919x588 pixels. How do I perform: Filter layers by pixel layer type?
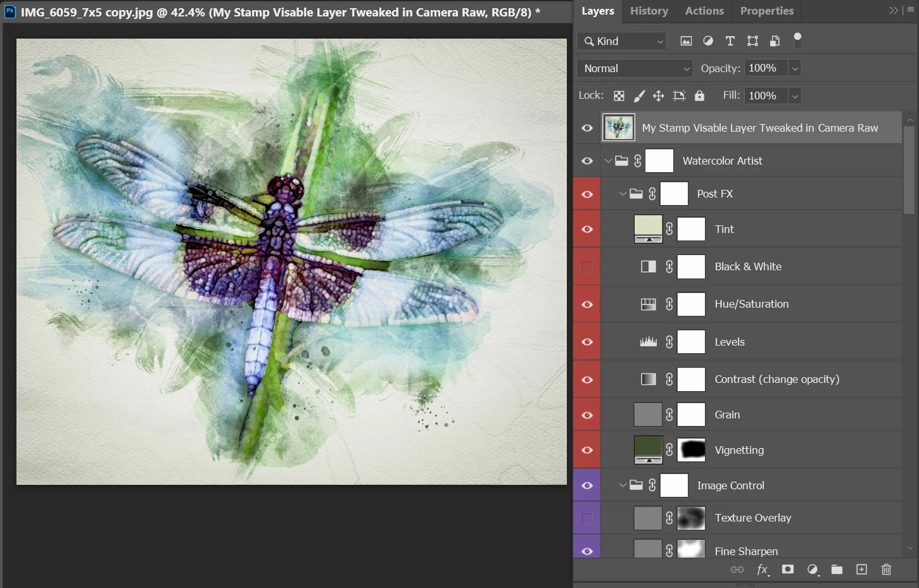[x=686, y=41]
